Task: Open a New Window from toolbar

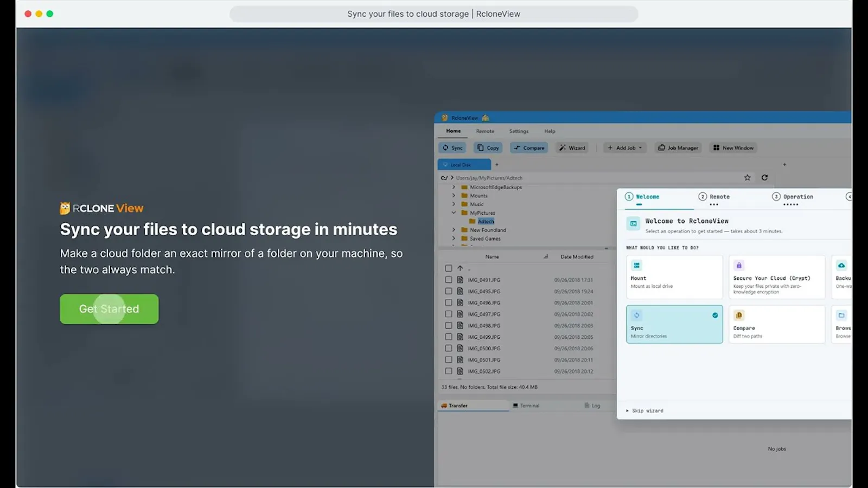Action: (733, 147)
